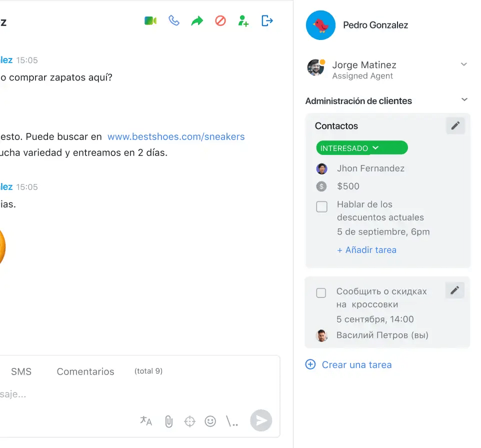The image size is (481, 448).
Task: Edit the Contactos card with the pencil
Action: point(455,125)
